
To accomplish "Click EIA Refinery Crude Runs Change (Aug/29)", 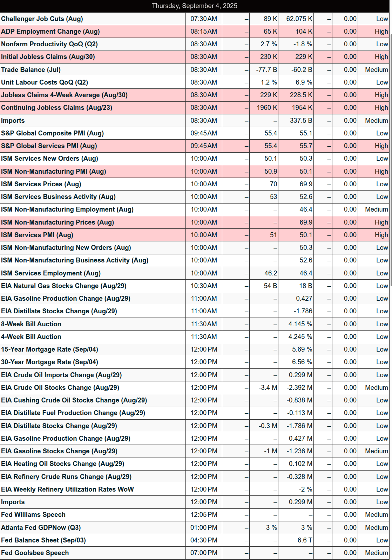I will (x=66, y=477).
